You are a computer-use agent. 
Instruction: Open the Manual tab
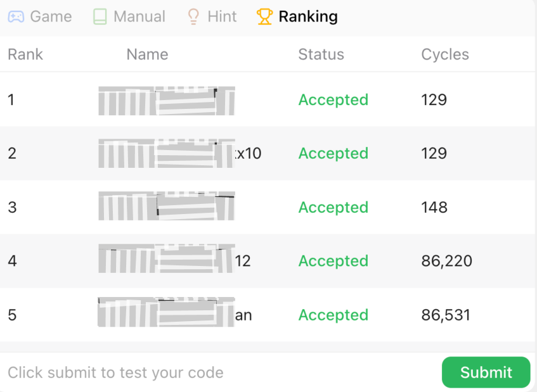pos(139,16)
